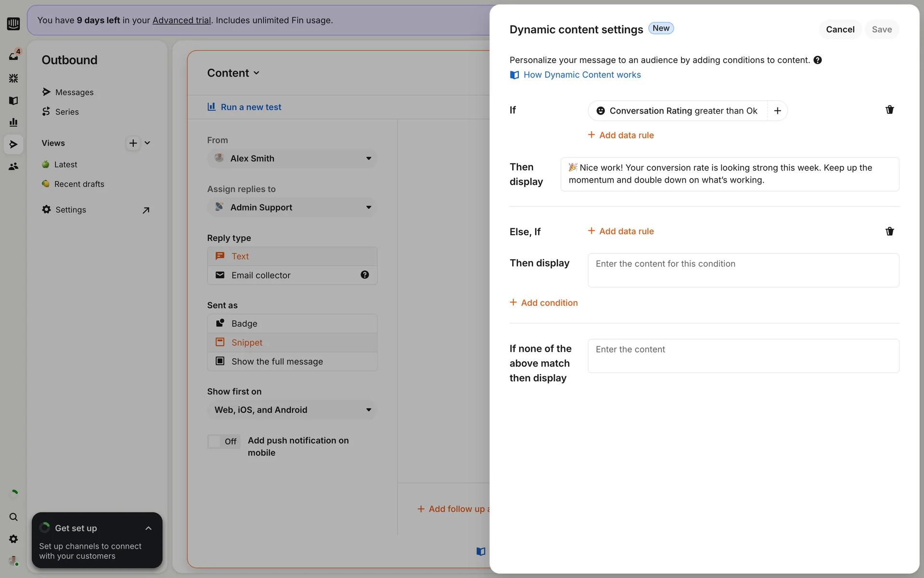Open Assign replies to Admin Support dropdown

click(x=292, y=207)
